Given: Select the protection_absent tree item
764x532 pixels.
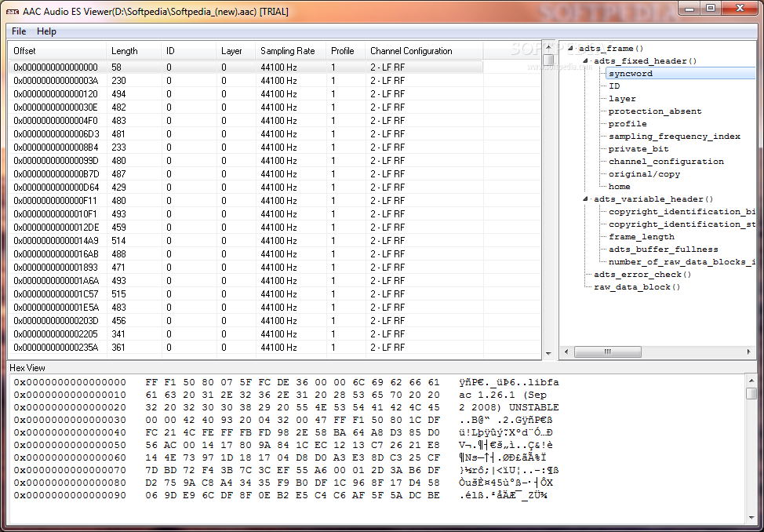Looking at the screenshot, I should coord(655,111).
